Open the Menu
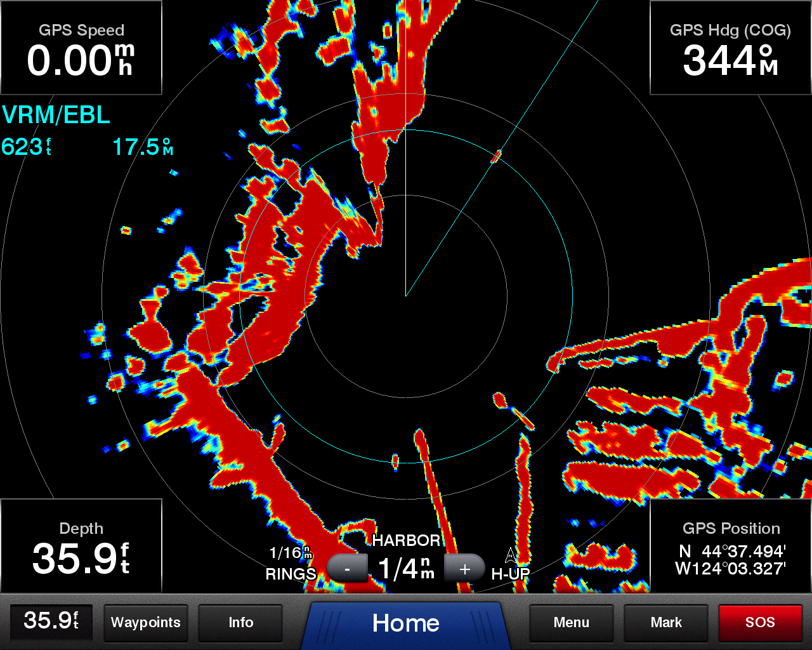The height and width of the screenshot is (650, 812). [x=571, y=623]
